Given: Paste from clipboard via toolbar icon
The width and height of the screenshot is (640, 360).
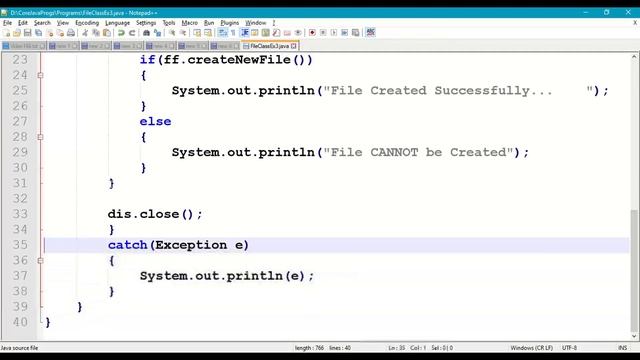Looking at the screenshot, I should [107, 33].
